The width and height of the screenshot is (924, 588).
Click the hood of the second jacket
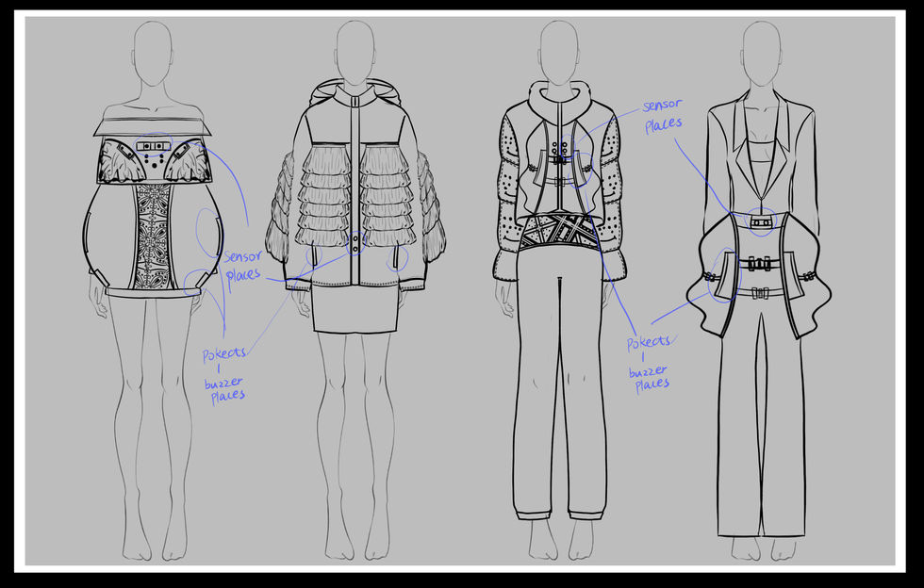coord(355,93)
